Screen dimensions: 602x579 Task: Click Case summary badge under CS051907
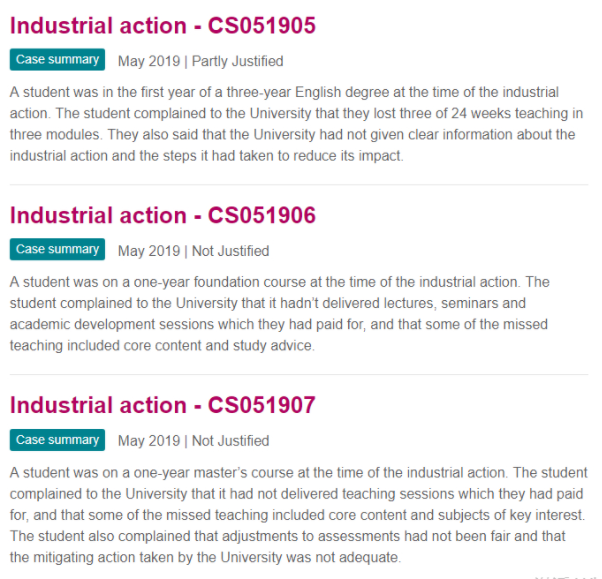pyautogui.click(x=57, y=440)
